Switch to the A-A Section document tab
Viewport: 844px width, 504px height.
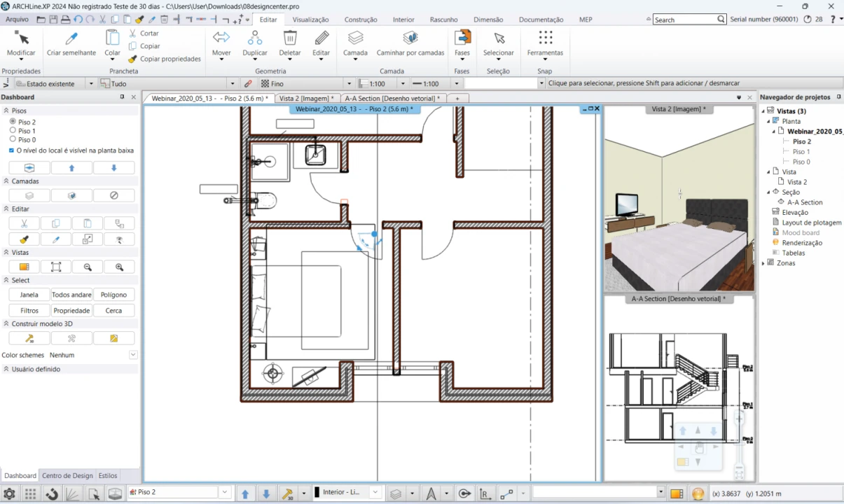click(x=392, y=99)
